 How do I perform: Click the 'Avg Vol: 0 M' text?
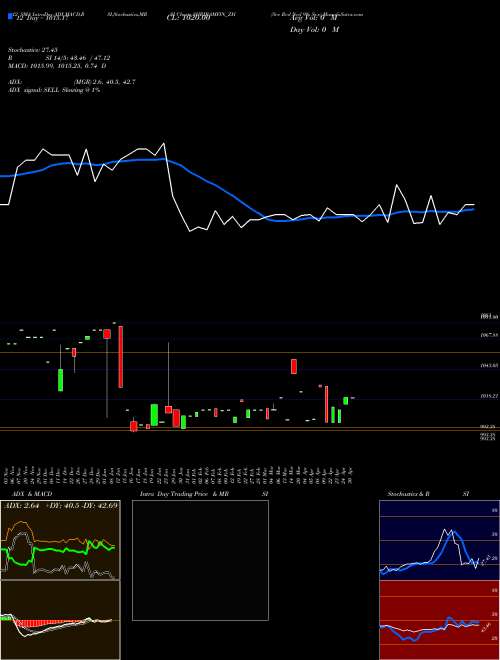314,18
